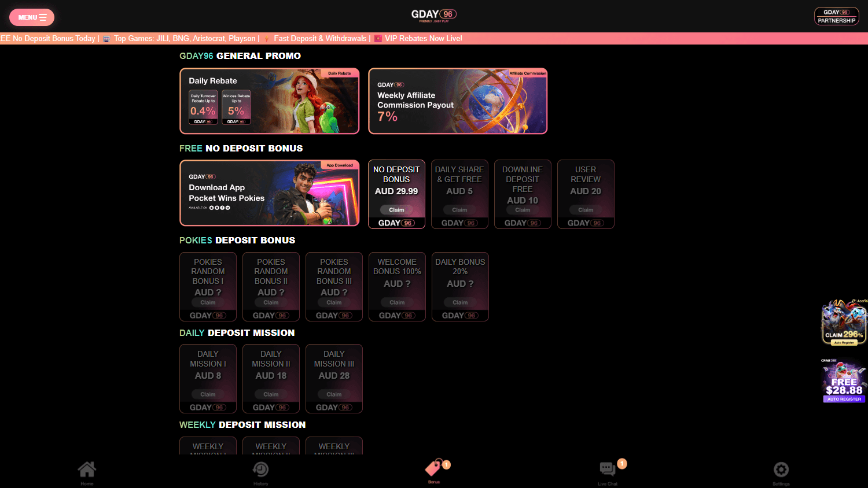Claim the DAILY SHARE & GET FREE AUD 5
This screenshot has width=868, height=488.
click(459, 209)
